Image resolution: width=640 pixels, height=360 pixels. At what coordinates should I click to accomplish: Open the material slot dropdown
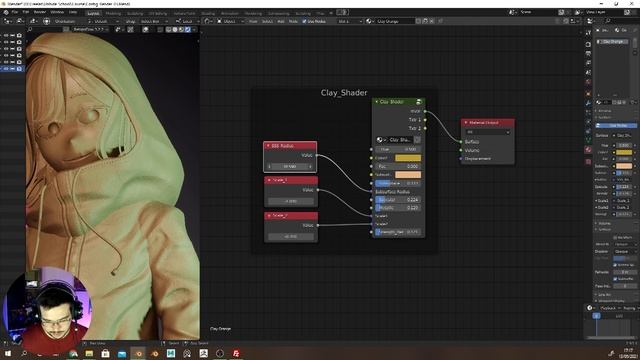(x=350, y=21)
